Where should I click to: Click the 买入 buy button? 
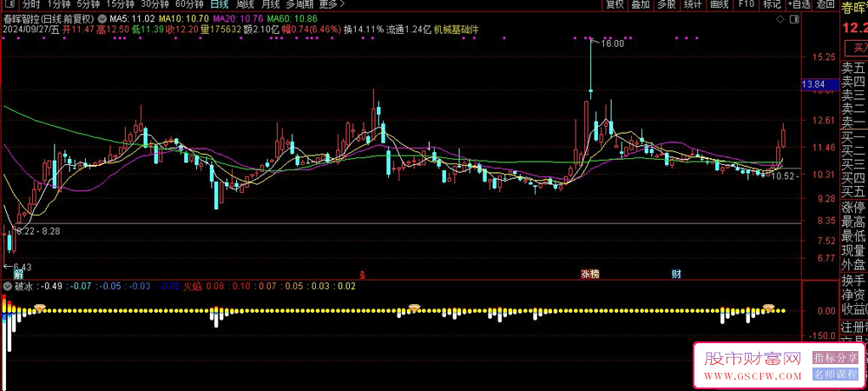point(855,46)
